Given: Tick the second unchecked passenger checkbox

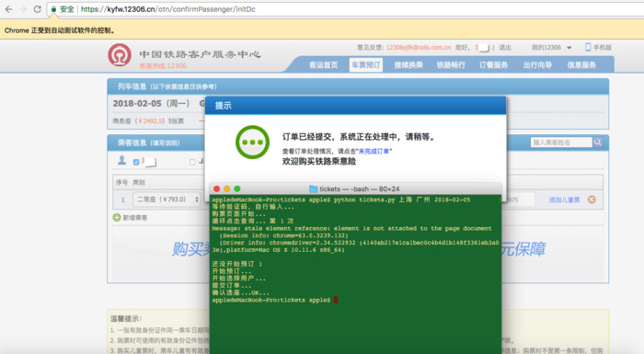Looking at the screenshot, I should (192, 162).
